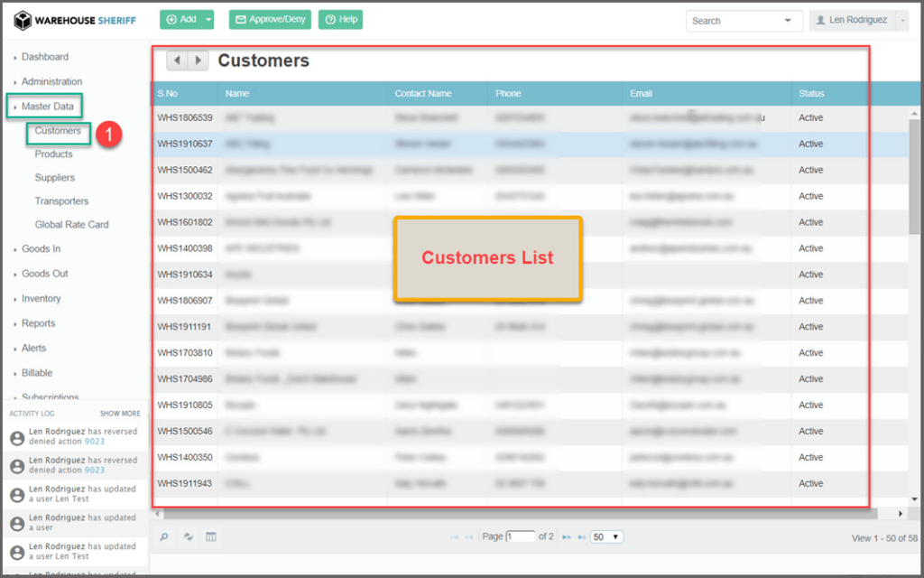Click SHOW MORE in the activity log

click(x=120, y=414)
